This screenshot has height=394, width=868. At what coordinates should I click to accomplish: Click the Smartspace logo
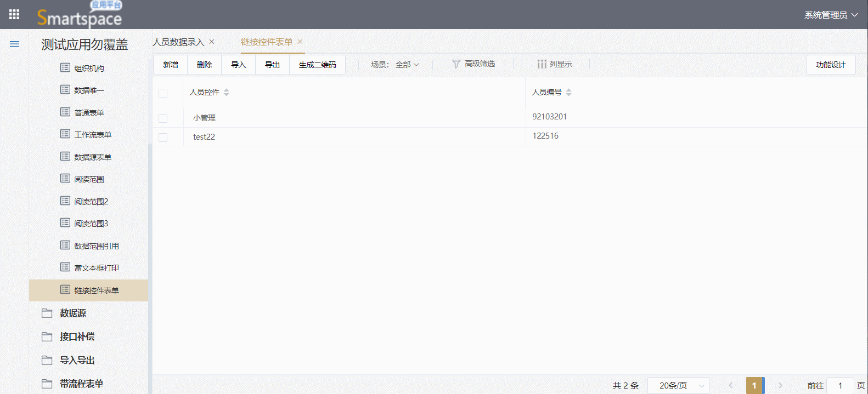pos(80,15)
